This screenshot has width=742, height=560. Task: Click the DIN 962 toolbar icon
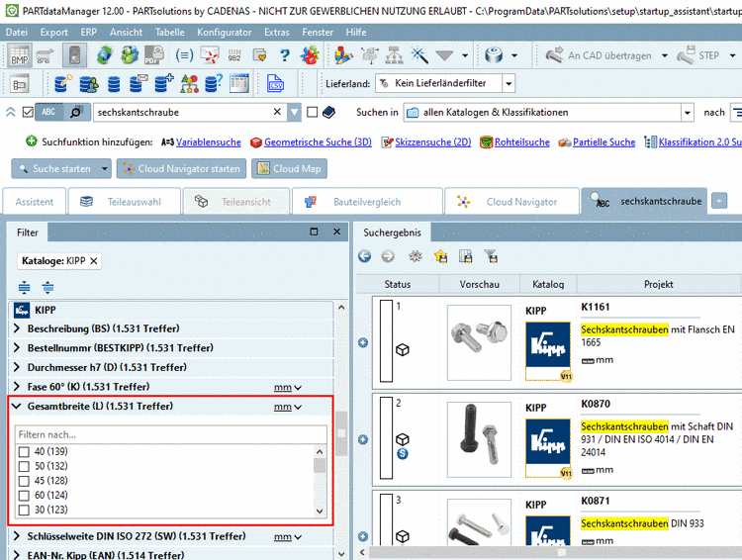click(x=234, y=55)
